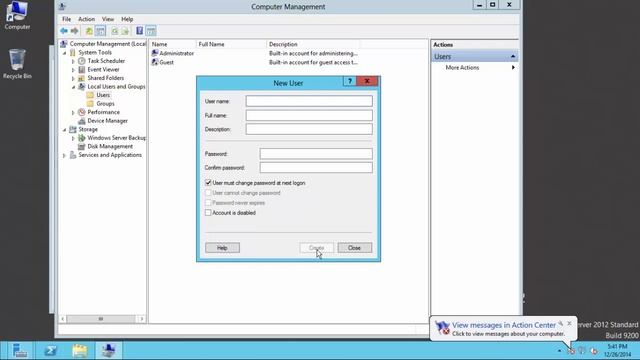Uncheck User must change password at next logon
640x360 pixels.
(208, 182)
